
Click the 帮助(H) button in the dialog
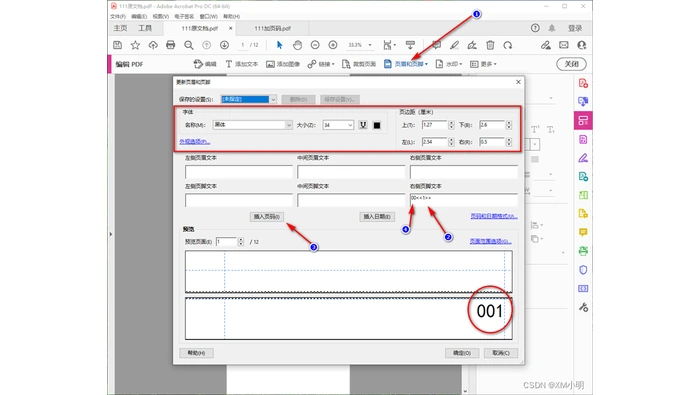(196, 353)
